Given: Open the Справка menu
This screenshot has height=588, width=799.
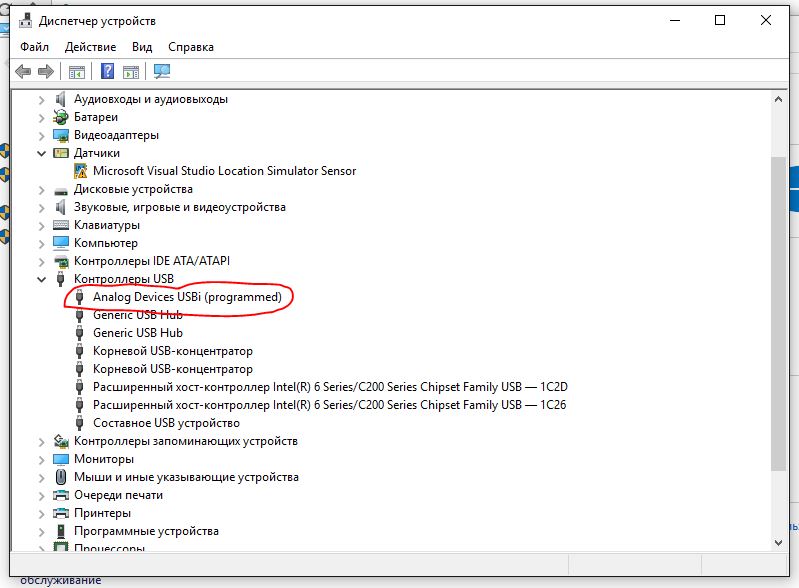Looking at the screenshot, I should click(190, 47).
